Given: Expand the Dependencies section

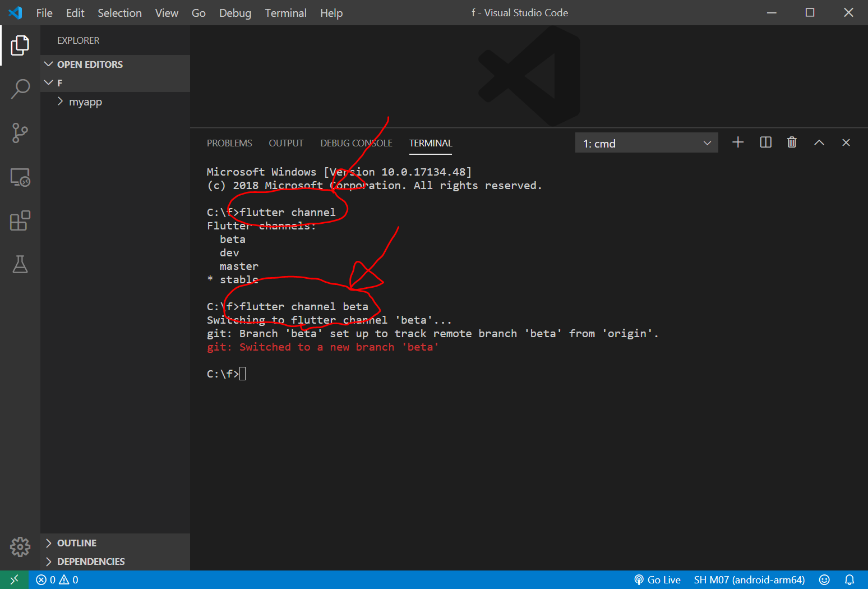Looking at the screenshot, I should click(115, 562).
